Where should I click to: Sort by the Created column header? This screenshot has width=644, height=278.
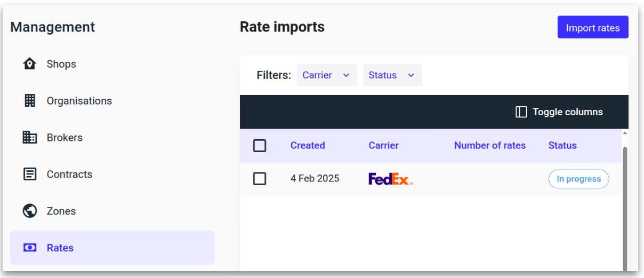307,146
